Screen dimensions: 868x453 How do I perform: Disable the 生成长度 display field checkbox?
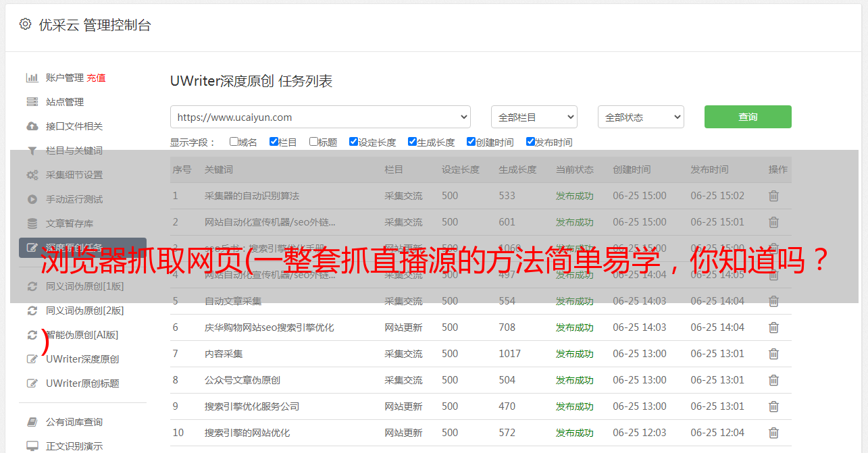[x=412, y=142]
